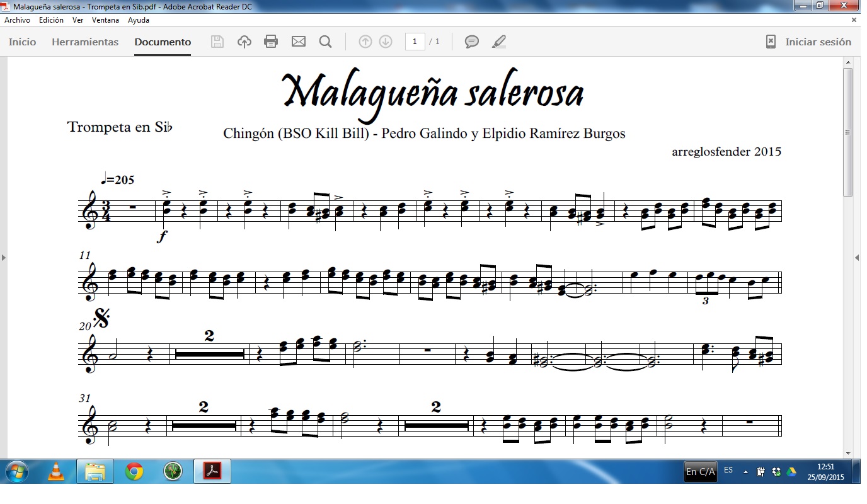
Task: Click the tempo marking =205
Action: 118,180
